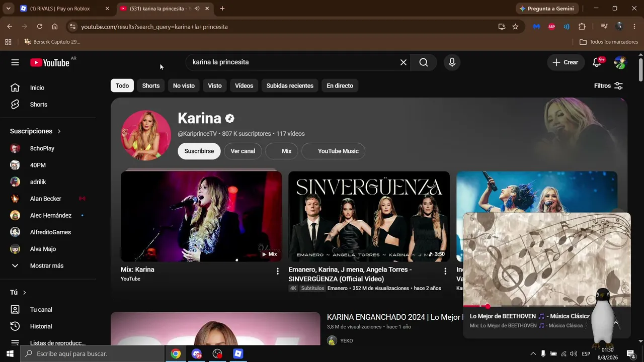
Task: Play the SINVERGÜENZA video thumbnail
Action: [x=369, y=217]
